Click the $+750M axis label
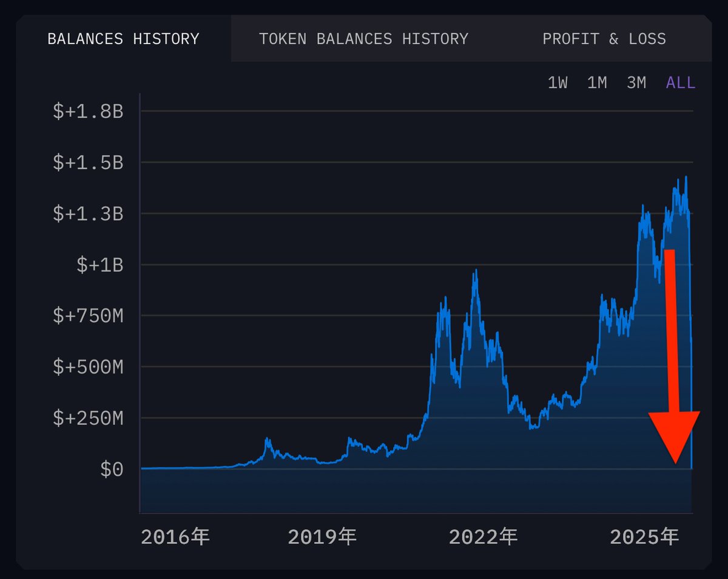728x579 pixels. (x=88, y=316)
